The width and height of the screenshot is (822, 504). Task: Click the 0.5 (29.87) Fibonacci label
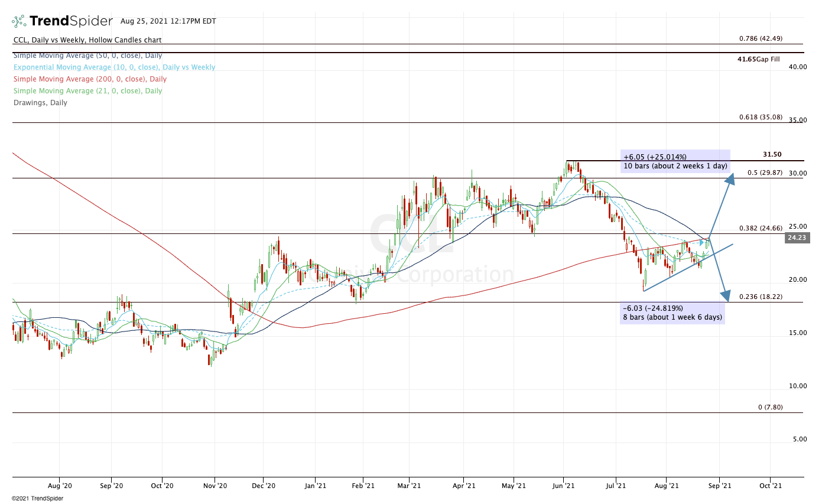pyautogui.click(x=765, y=173)
